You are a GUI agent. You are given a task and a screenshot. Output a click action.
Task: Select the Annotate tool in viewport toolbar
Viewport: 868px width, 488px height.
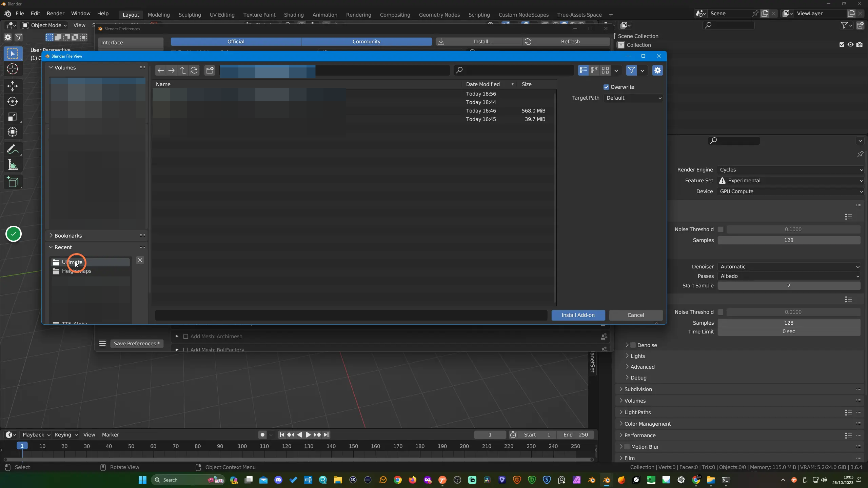click(x=13, y=149)
